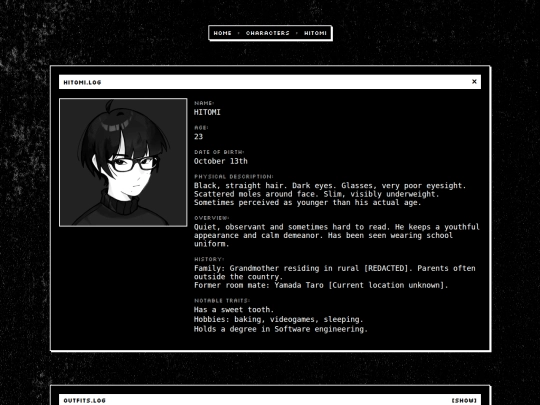Click the PHYSICAL DESCRIPTION label
Viewport: 540px width, 405px height.
(234, 177)
